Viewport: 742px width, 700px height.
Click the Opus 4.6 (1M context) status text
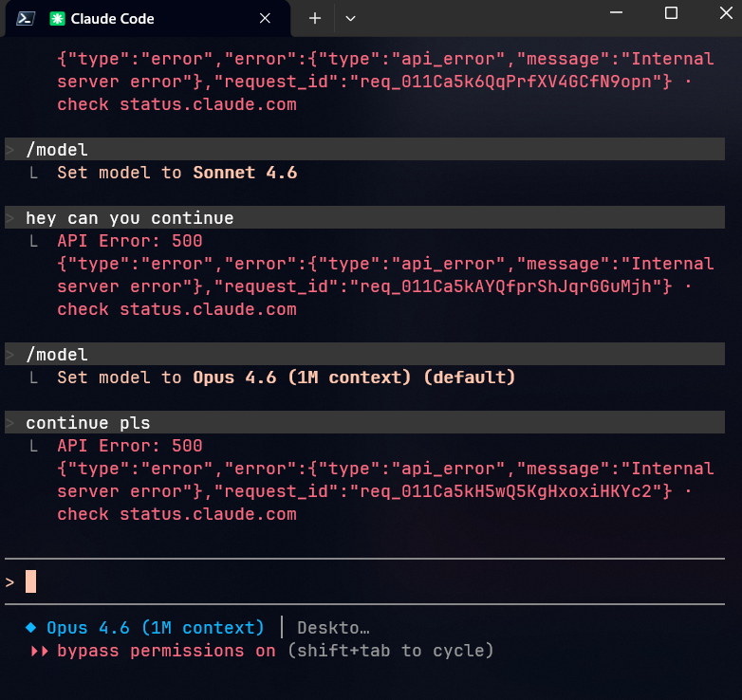click(x=156, y=628)
